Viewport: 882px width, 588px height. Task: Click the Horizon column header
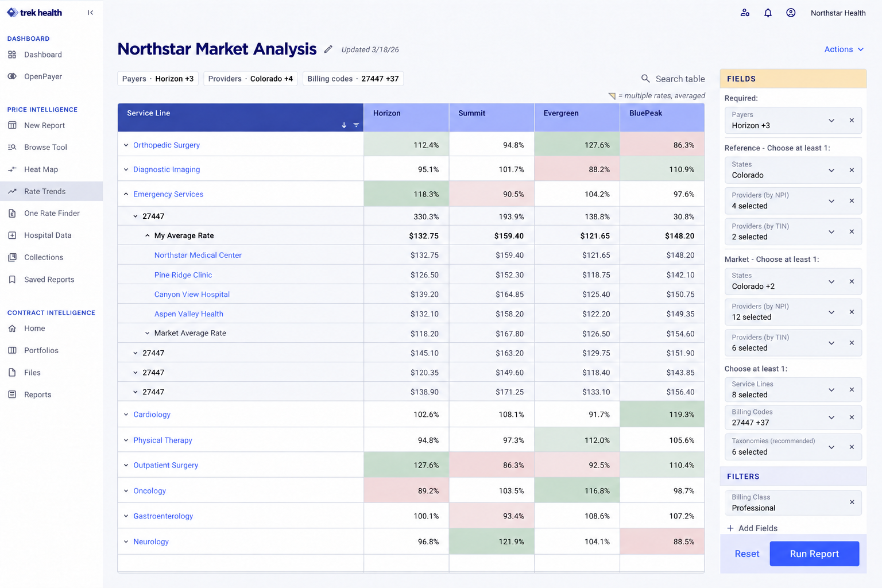tap(406, 117)
